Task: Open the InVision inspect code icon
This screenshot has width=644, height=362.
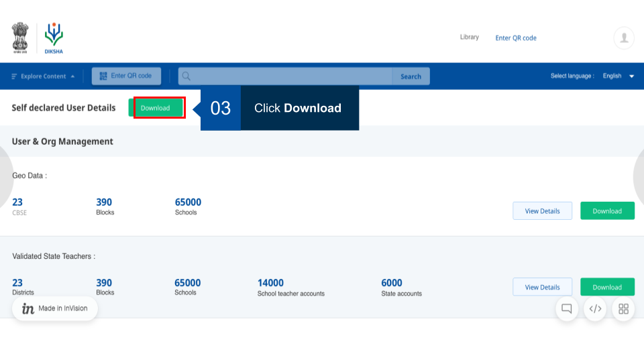Action: coord(594,309)
